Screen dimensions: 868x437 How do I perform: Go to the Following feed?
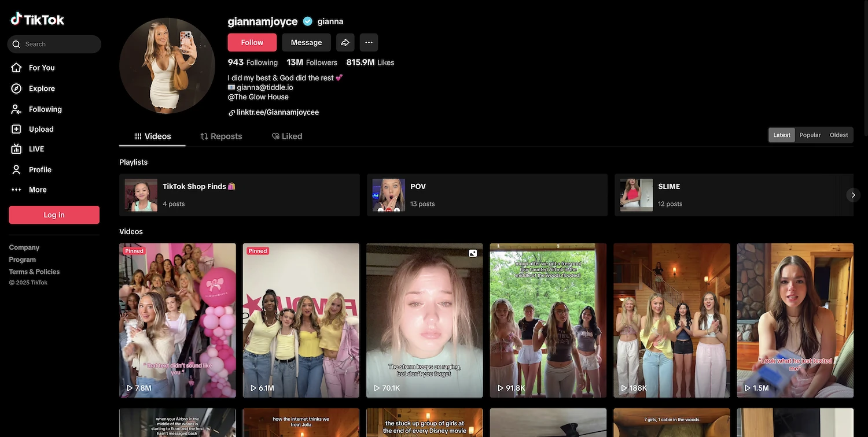pos(45,109)
